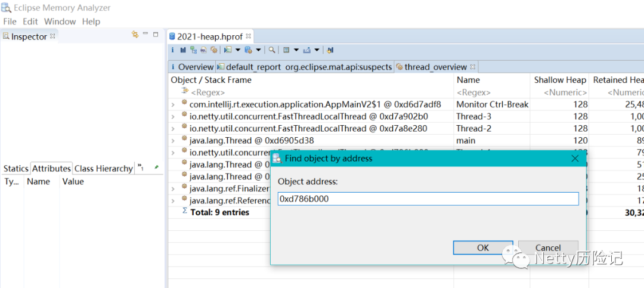
Task: Click the compare heap dump toolbar icon
Action: click(330, 49)
